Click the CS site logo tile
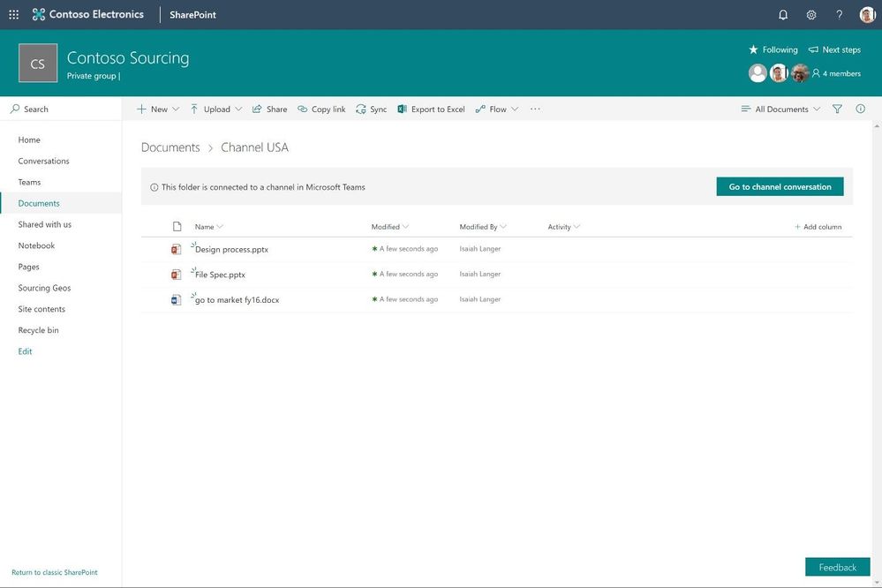This screenshot has height=588, width=882. [x=38, y=63]
